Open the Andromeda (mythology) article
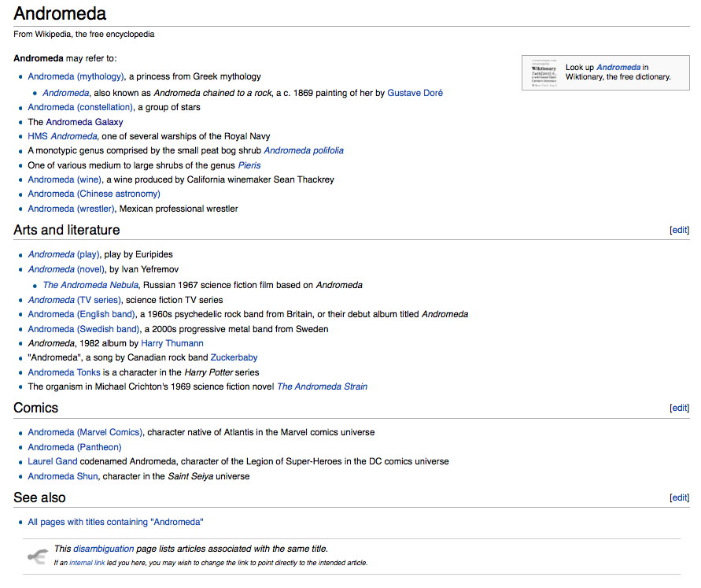701x588 pixels. pos(76,76)
